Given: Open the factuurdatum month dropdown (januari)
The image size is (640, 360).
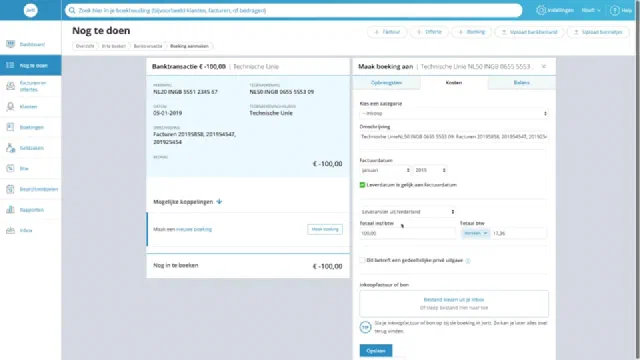Looking at the screenshot, I should click(385, 170).
